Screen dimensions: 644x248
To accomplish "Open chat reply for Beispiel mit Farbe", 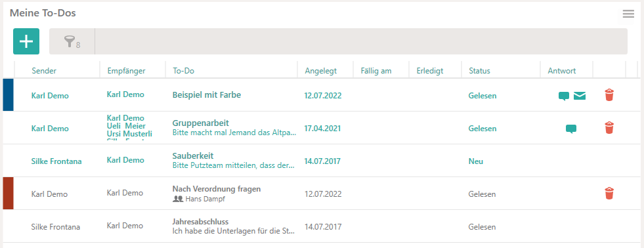I will coord(564,96).
